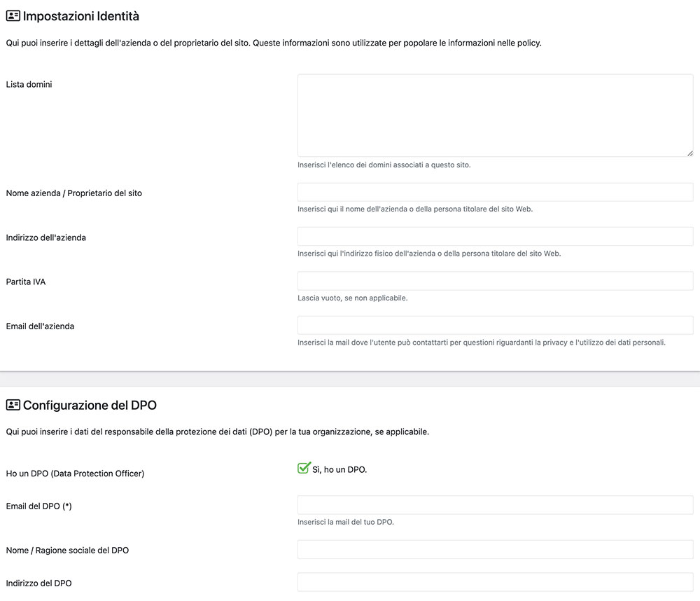The height and width of the screenshot is (601, 700).
Task: Grab the resize handle of Lista domini textarea
Action: 689,153
